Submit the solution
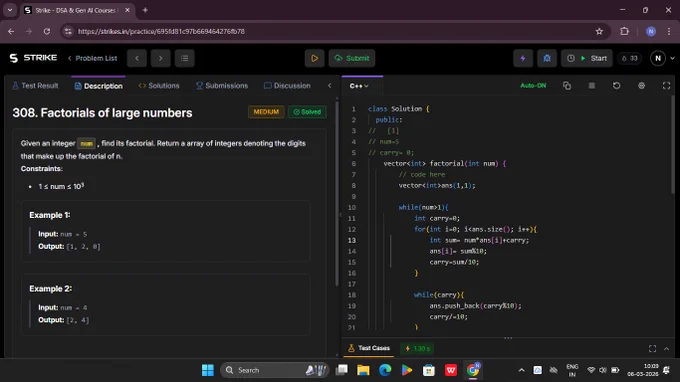 (x=352, y=58)
